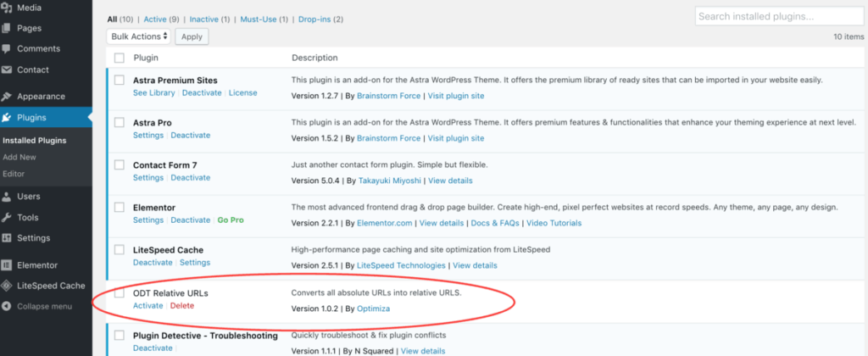Sort by Plugin column header
The height and width of the screenshot is (356, 868).
146,58
